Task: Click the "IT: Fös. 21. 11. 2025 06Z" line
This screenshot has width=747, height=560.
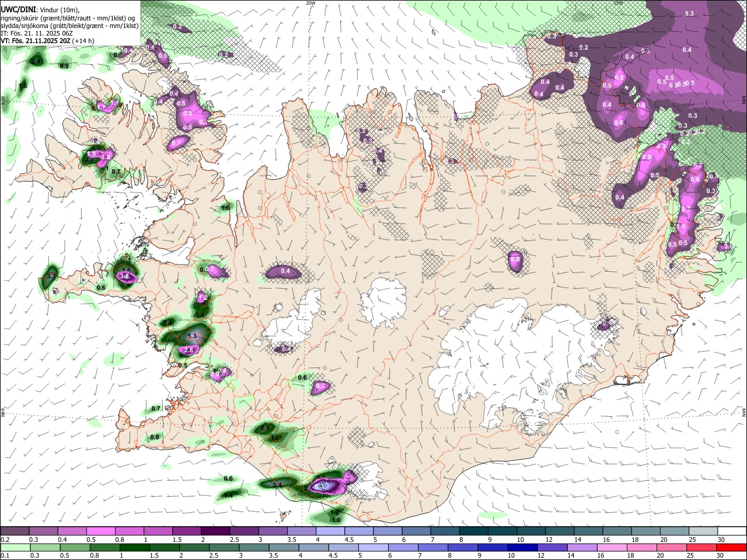Action: 37,33
